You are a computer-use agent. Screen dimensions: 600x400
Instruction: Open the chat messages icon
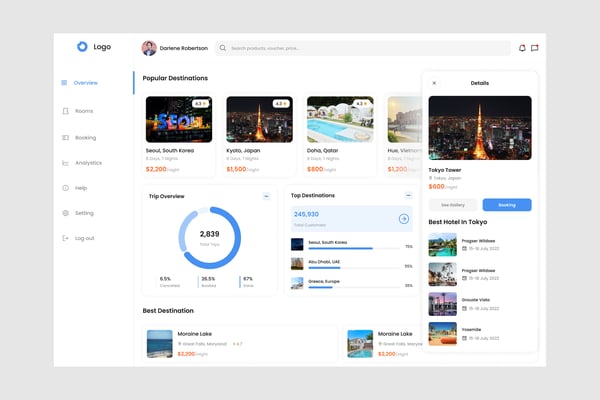(535, 48)
